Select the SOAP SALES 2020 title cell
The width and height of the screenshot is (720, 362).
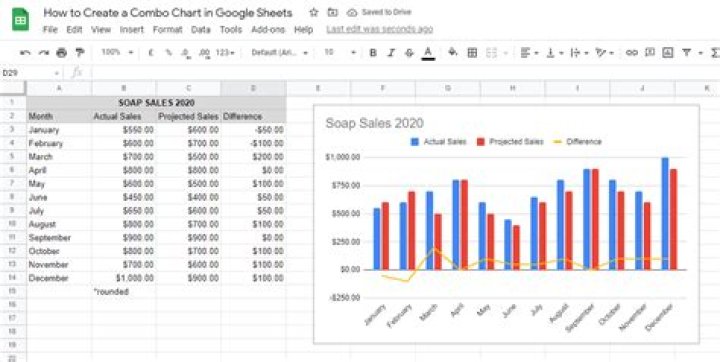156,102
